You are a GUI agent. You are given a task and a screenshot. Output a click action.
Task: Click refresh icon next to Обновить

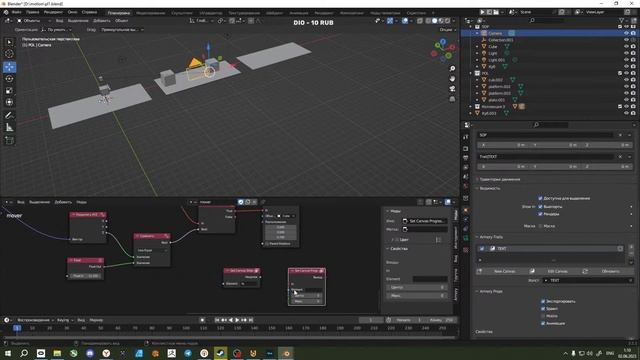(x=584, y=271)
